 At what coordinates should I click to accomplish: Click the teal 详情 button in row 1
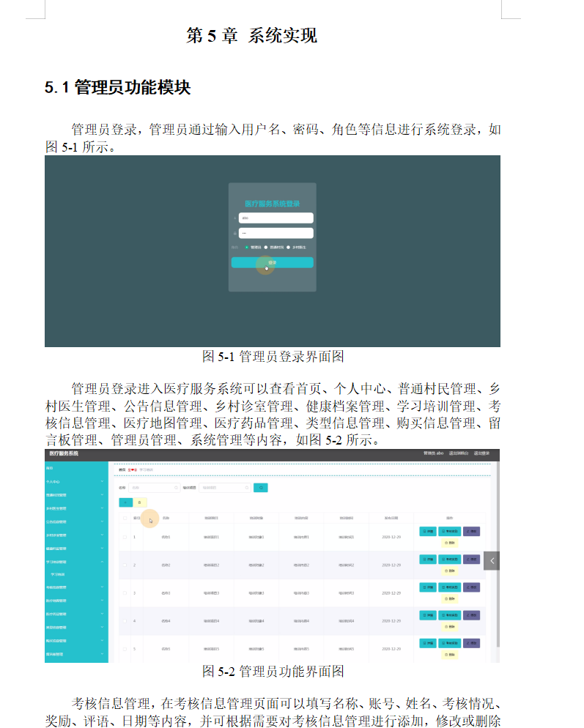tap(428, 531)
